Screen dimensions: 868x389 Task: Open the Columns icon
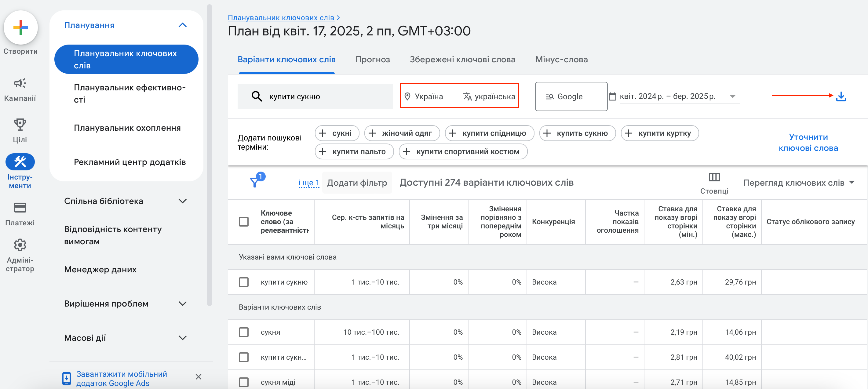[714, 177]
